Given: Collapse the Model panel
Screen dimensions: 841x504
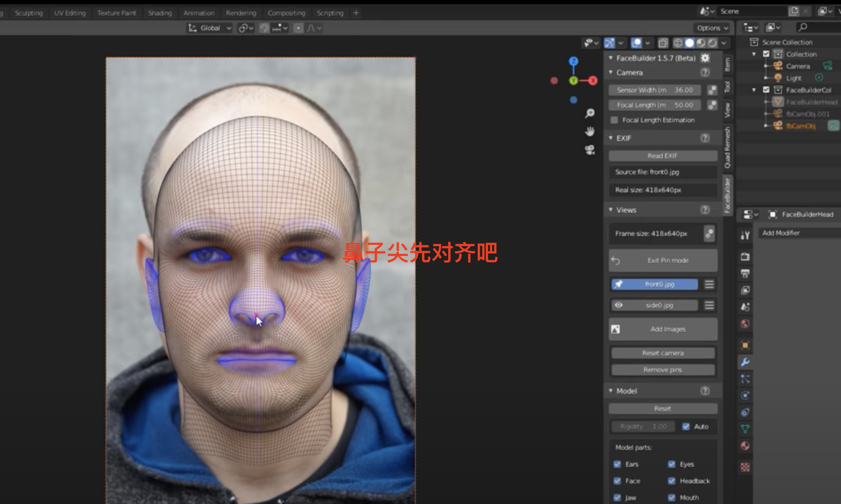Looking at the screenshot, I should click(x=611, y=390).
